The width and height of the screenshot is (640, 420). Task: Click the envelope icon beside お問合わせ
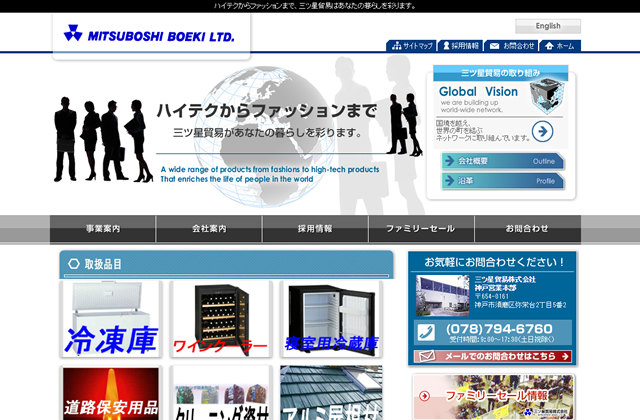pos(494,46)
